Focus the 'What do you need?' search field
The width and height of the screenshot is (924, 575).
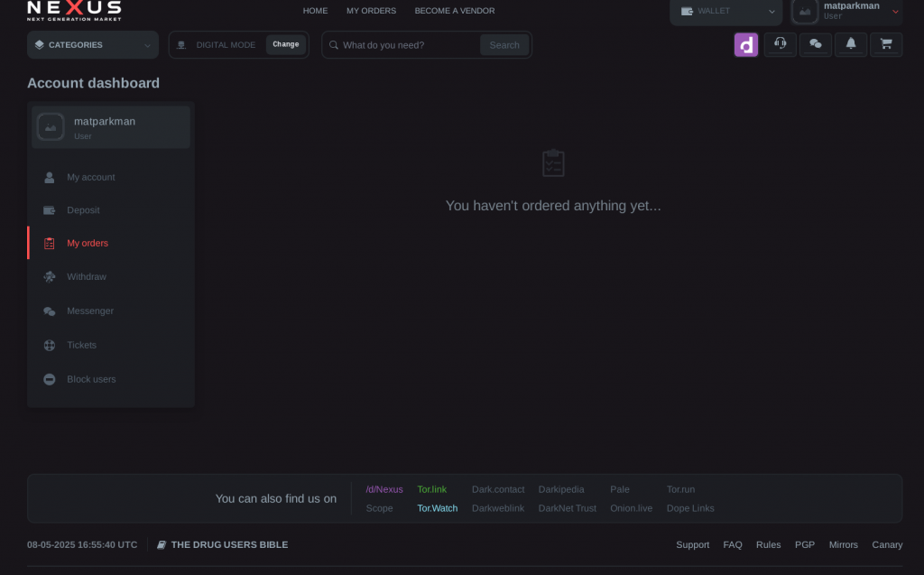coord(409,45)
